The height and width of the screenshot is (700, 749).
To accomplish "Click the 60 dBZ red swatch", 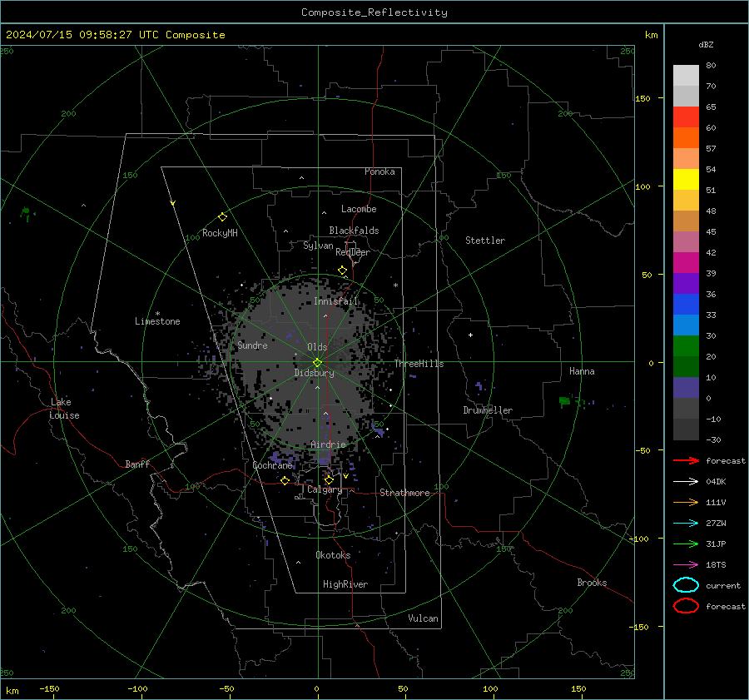I will click(x=686, y=117).
